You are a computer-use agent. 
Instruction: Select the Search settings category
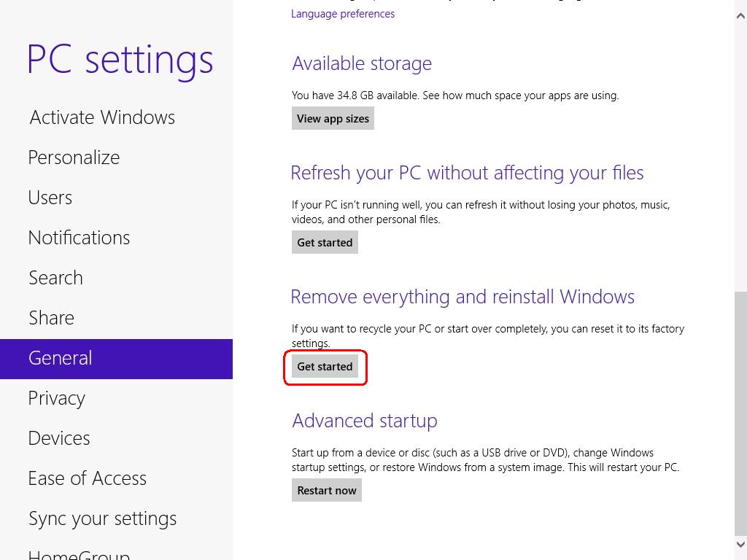pos(55,278)
